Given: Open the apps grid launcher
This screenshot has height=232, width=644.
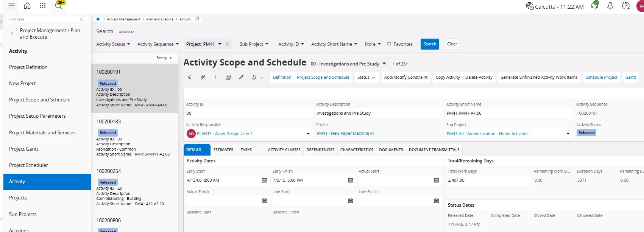Looking at the screenshot, I should click(43, 6).
